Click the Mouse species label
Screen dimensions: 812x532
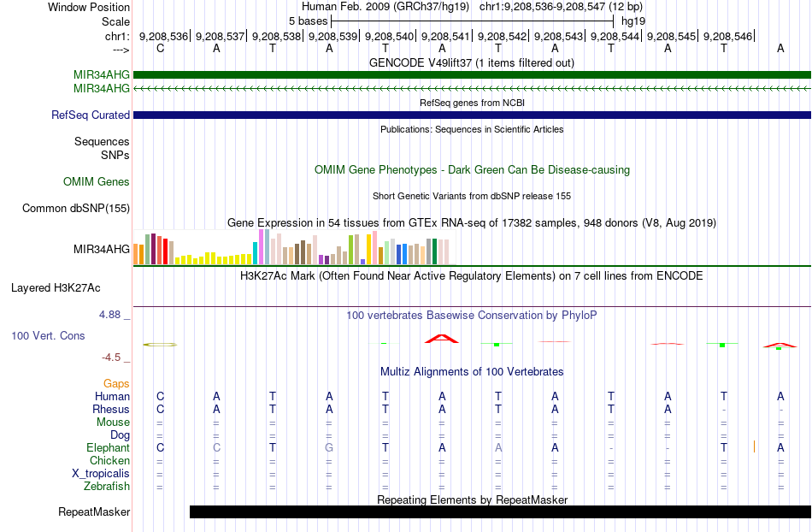[x=114, y=423]
